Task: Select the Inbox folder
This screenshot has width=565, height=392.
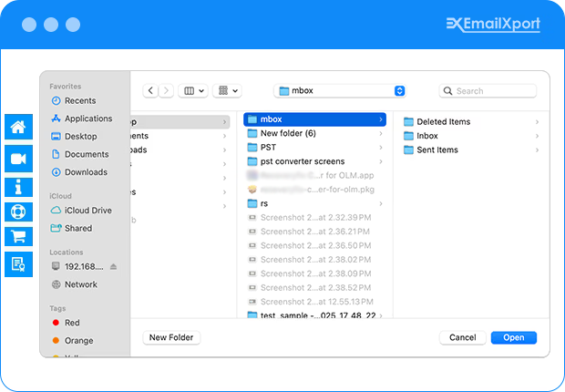Action: click(x=472, y=136)
